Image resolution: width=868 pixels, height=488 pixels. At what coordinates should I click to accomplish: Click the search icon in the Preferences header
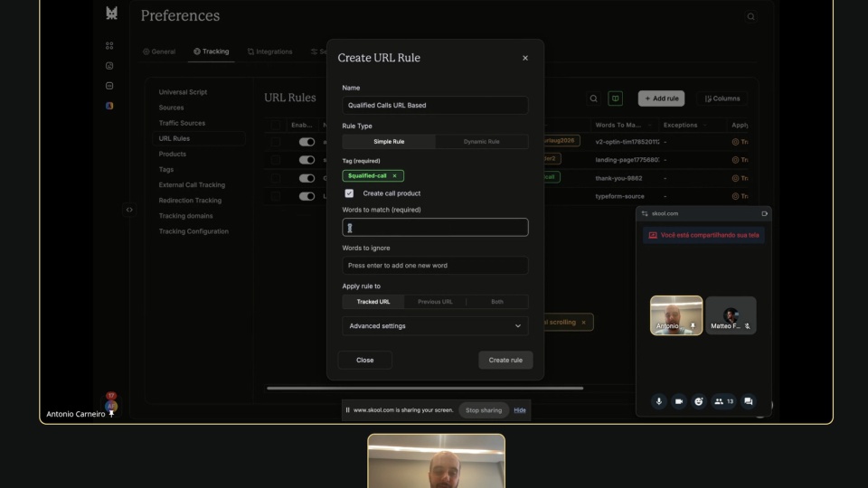(x=750, y=16)
